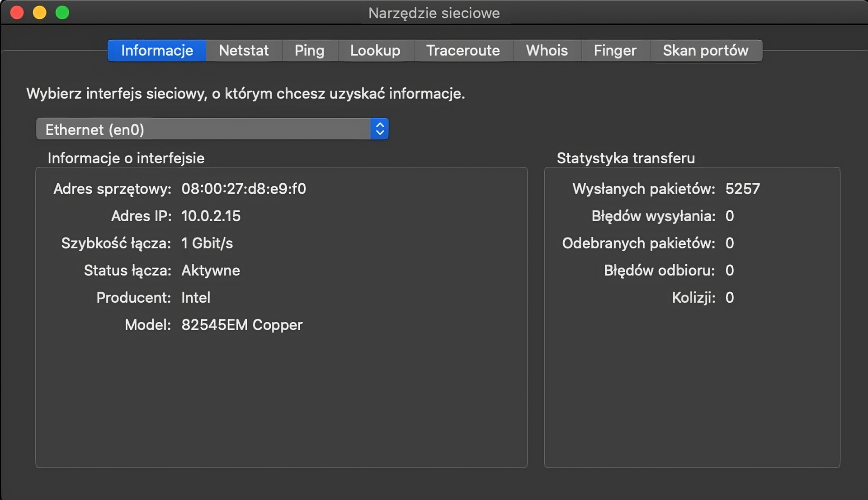Select the Finger tab
This screenshot has height=500, width=868.
tap(615, 50)
